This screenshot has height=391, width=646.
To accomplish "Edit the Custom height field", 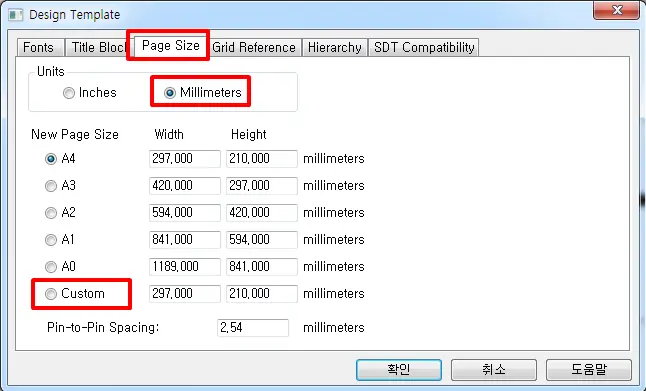I will coord(262,294).
